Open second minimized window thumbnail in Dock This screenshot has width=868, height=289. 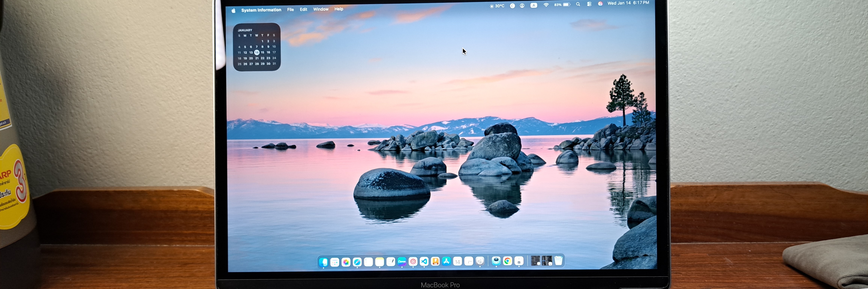[x=547, y=261]
